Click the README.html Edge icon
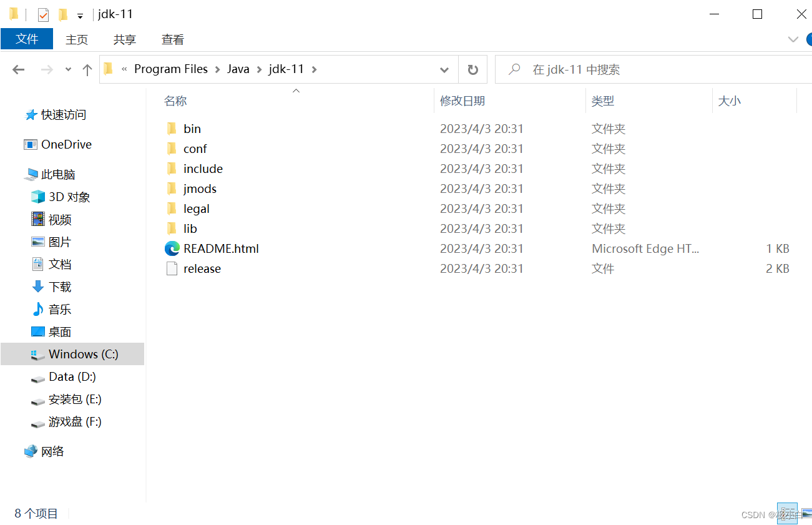 point(172,248)
